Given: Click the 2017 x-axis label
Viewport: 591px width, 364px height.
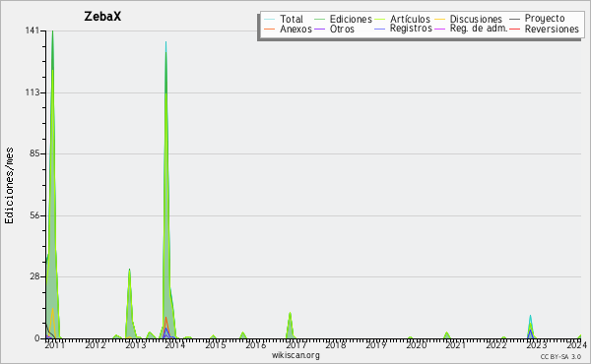Looking at the screenshot, I should (295, 344).
